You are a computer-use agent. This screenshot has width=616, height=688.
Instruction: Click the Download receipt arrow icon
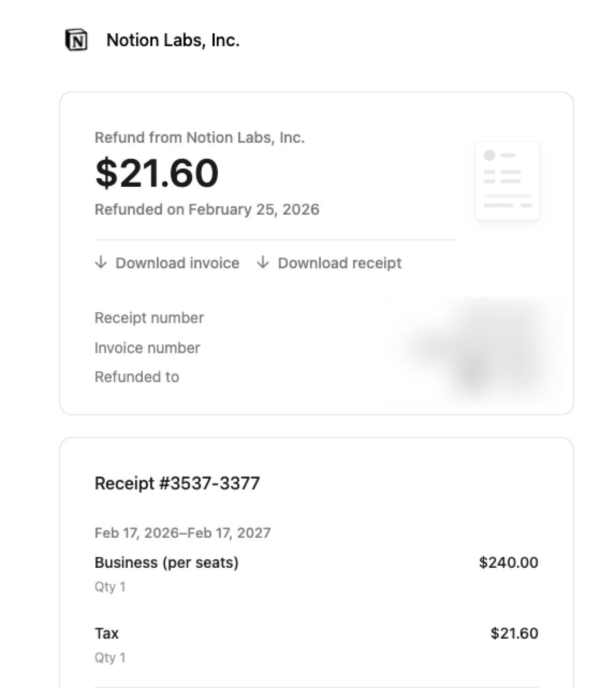click(x=263, y=262)
